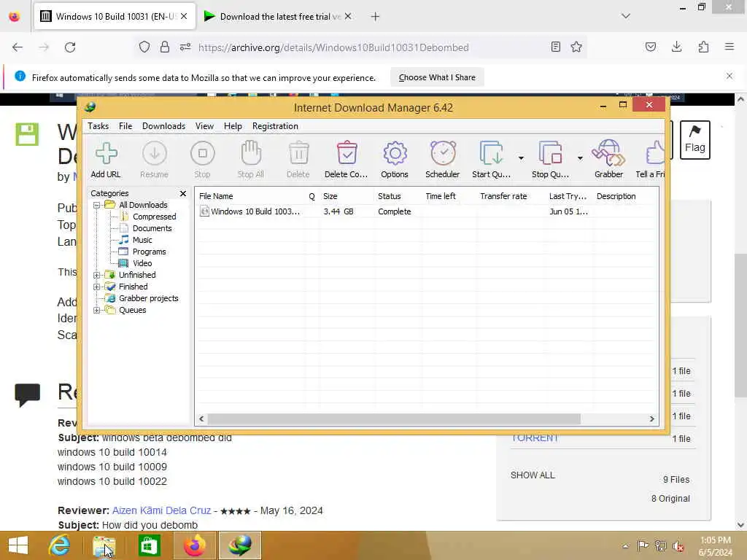Image resolution: width=747 pixels, height=560 pixels.
Task: Select the Programs category
Action: click(149, 252)
